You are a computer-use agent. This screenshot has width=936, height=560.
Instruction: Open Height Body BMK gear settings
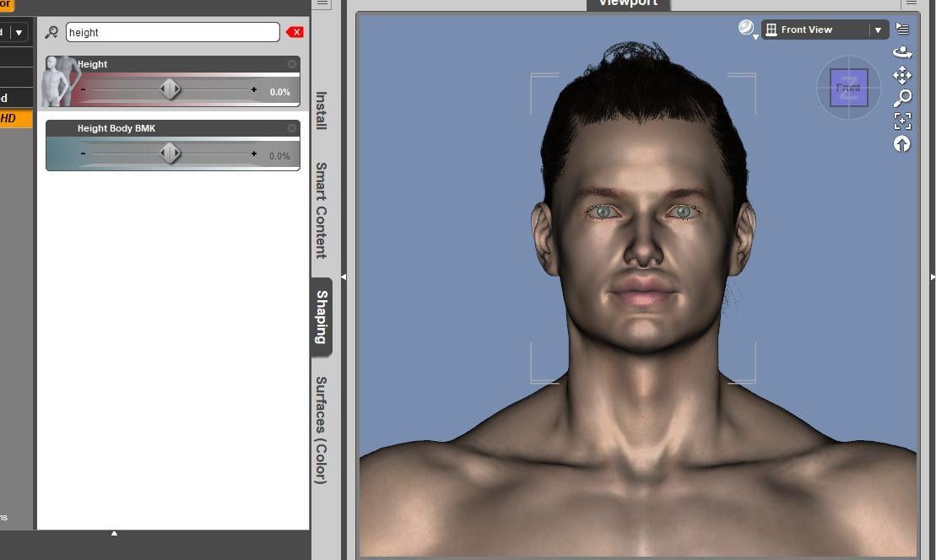(x=291, y=128)
